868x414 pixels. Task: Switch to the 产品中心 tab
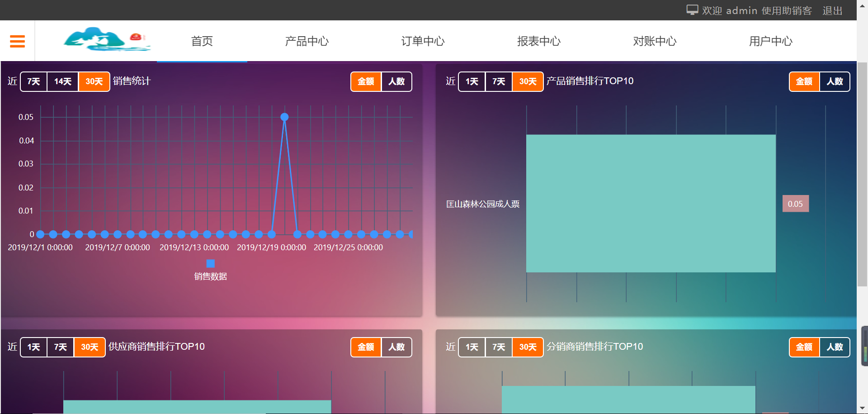(x=307, y=41)
